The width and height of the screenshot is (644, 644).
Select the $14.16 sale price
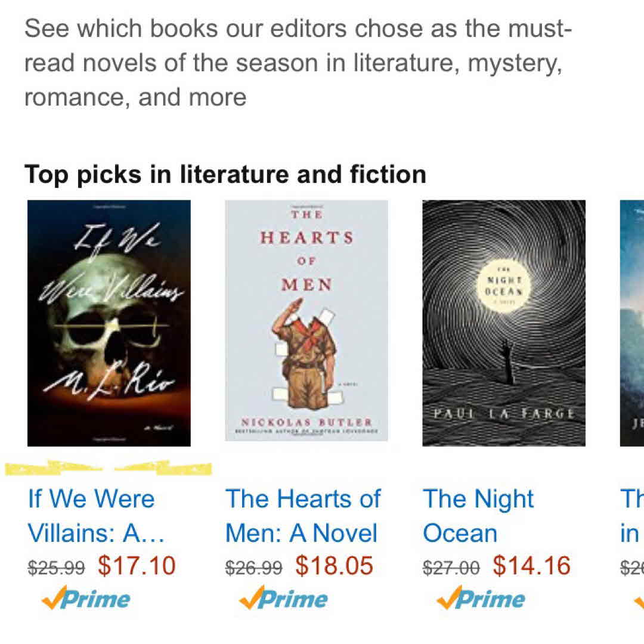pos(531,566)
